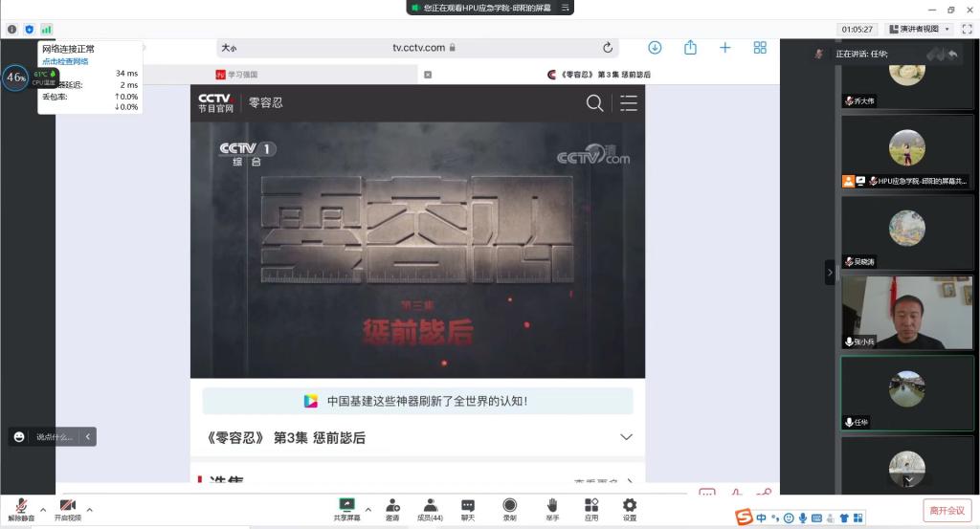Unmute the microphone (解除静音)
Viewport: 980px width, 529px height.
pyautogui.click(x=20, y=509)
